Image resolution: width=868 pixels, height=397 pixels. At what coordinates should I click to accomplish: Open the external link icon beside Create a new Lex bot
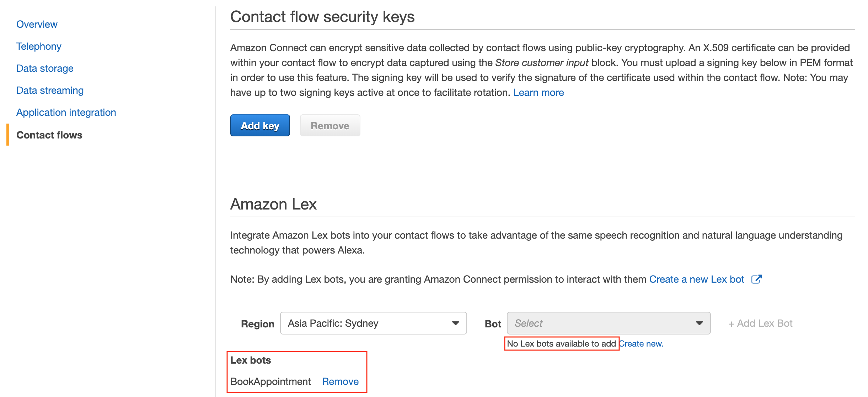(756, 279)
